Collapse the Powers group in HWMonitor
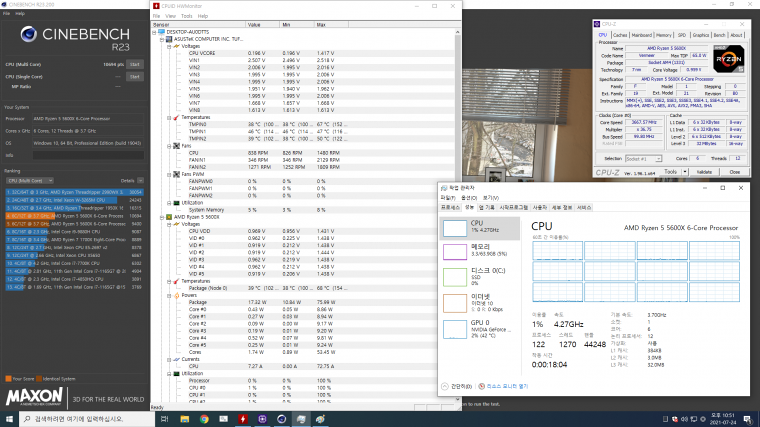Image resolution: width=760 pixels, height=427 pixels. pos(169,295)
